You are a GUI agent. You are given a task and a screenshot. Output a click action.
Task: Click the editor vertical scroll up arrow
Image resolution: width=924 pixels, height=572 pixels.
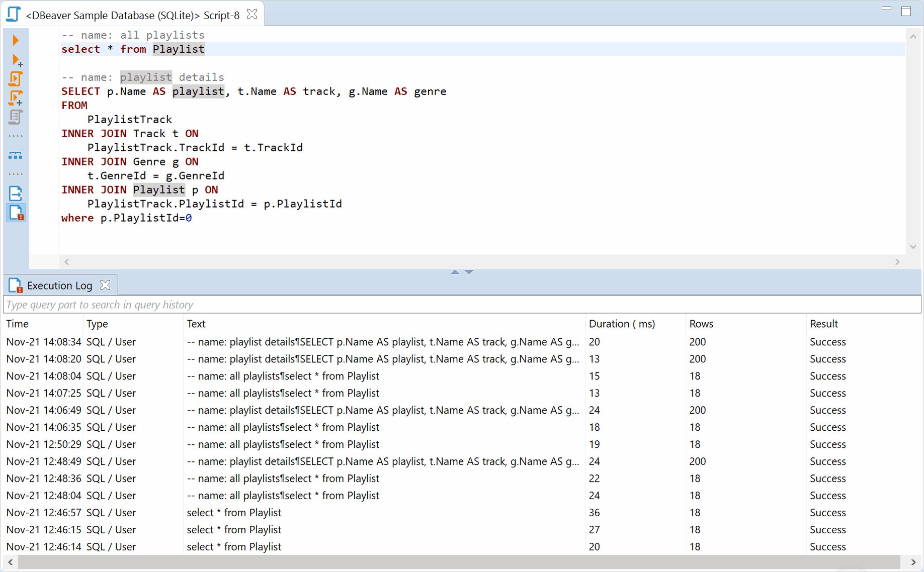click(913, 37)
